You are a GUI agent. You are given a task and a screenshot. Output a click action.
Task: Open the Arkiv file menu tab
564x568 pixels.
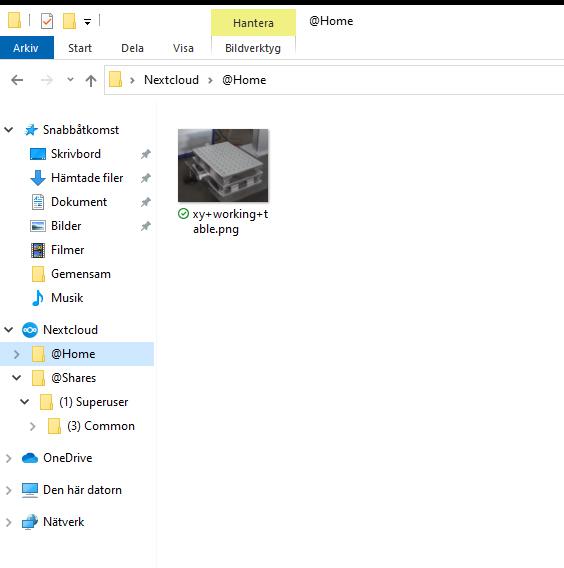point(26,48)
